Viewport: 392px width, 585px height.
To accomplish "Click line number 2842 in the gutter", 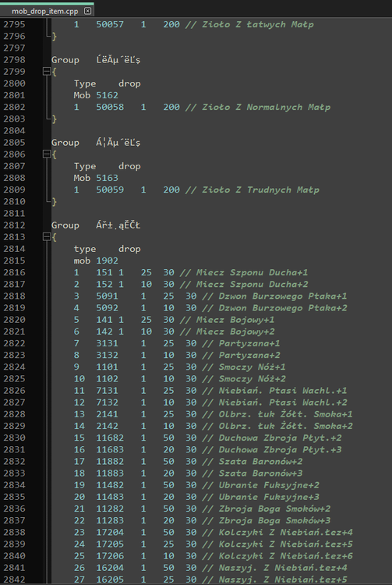I will (14, 580).
